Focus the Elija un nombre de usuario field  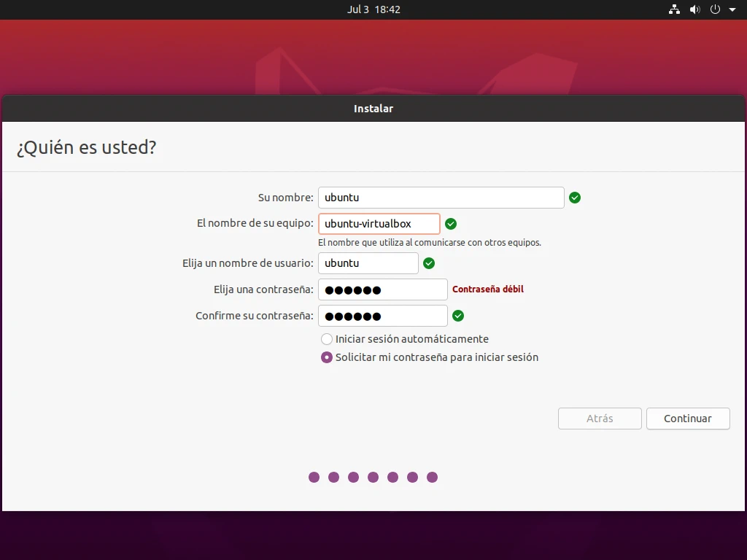coord(368,263)
